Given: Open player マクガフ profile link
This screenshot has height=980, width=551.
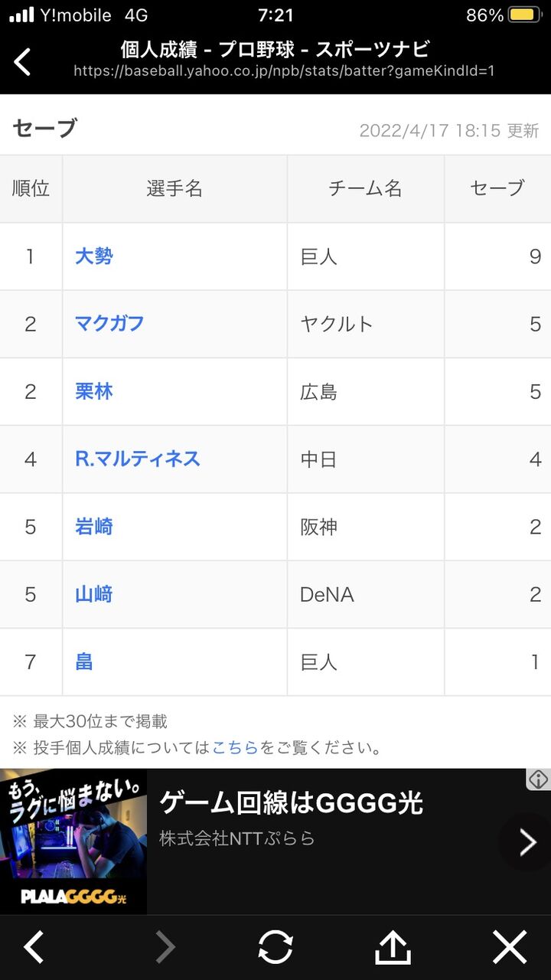Looking at the screenshot, I should 109,324.
